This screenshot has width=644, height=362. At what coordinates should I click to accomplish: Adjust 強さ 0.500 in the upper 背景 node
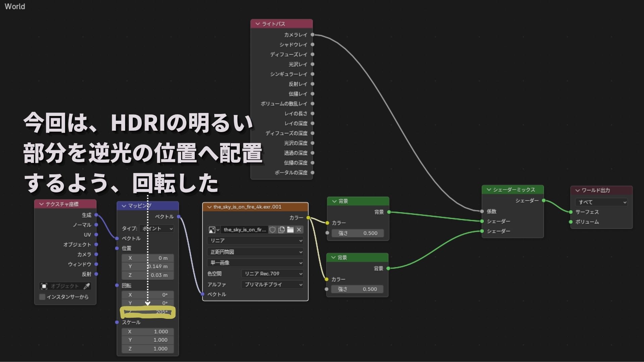click(x=358, y=233)
